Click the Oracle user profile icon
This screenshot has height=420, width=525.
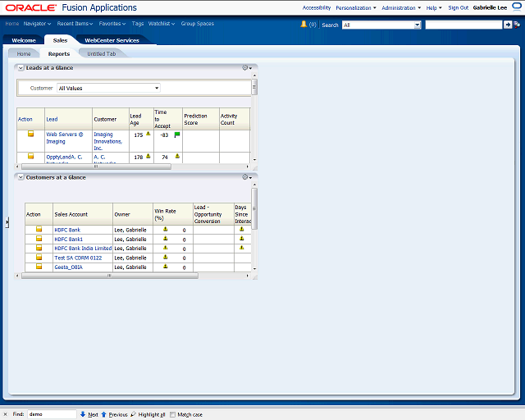[x=517, y=7]
